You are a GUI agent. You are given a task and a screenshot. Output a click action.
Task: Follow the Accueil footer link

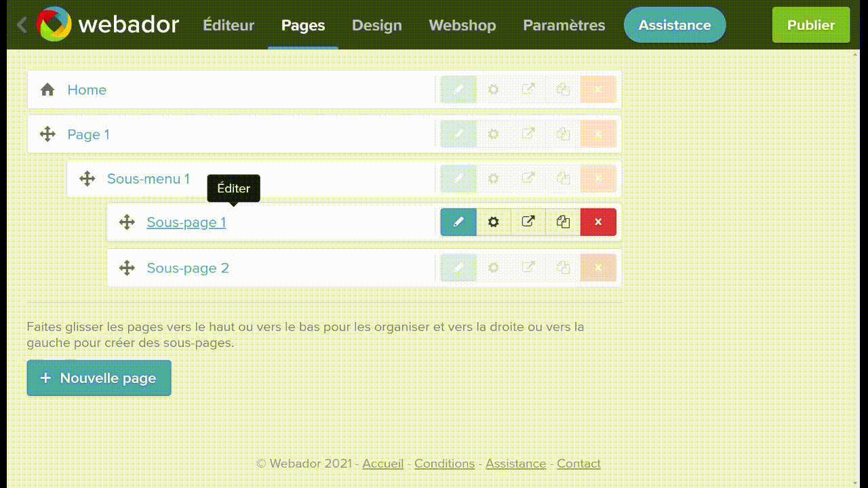tap(383, 464)
